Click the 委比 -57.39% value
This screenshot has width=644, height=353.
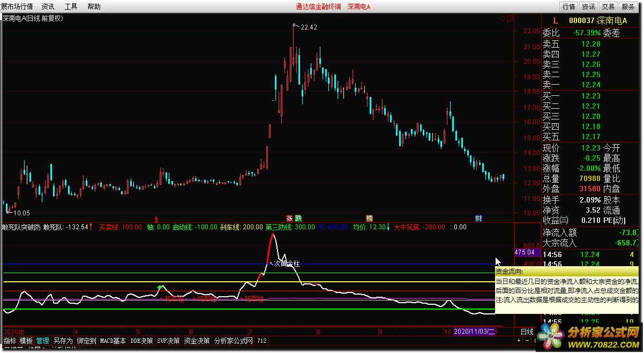[x=587, y=33]
